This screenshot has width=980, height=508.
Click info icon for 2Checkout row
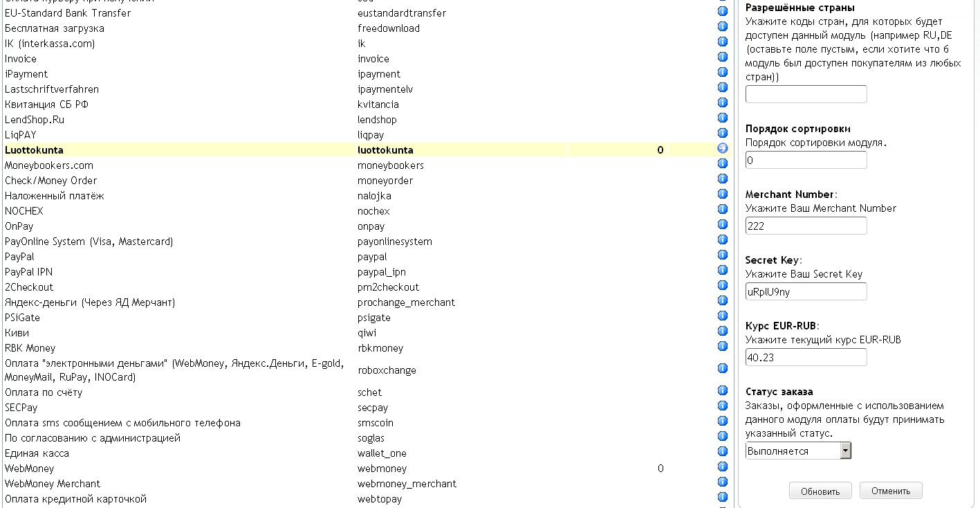pos(723,285)
